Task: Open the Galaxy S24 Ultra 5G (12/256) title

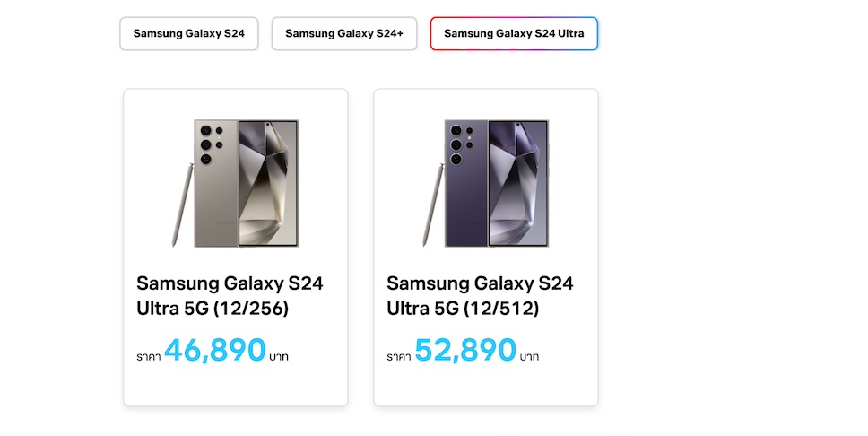Action: pos(230,296)
